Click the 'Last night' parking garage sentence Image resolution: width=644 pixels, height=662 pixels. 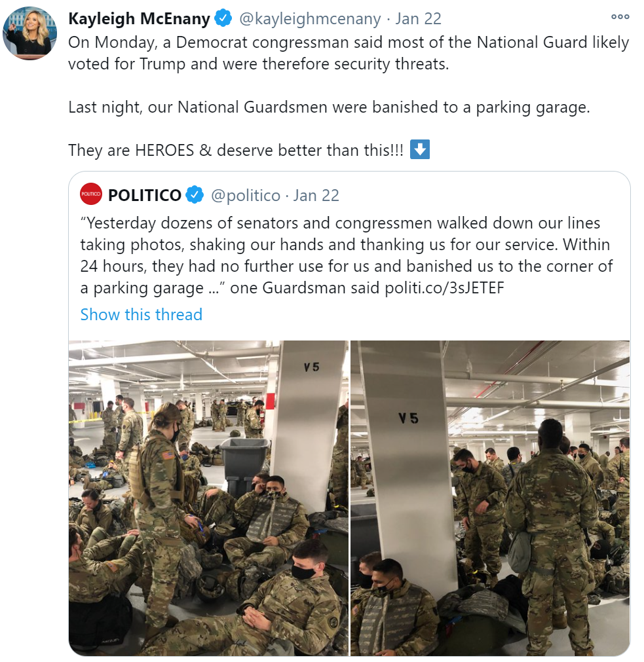[x=329, y=107]
